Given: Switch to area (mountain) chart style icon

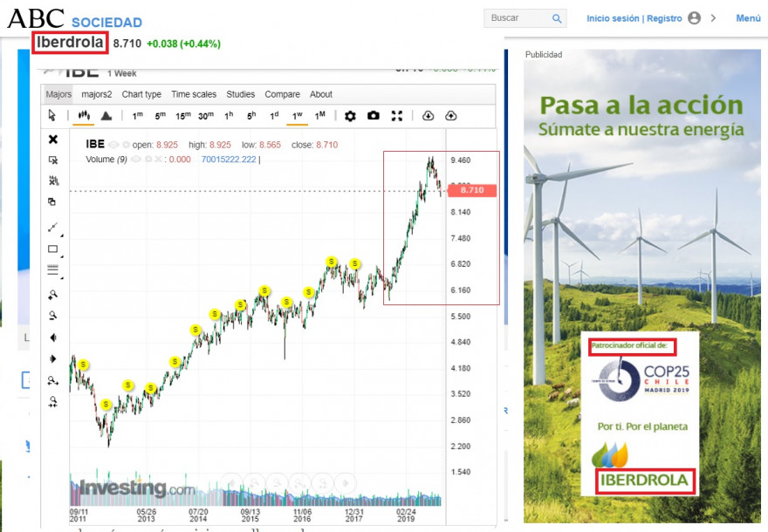Looking at the screenshot, I should tap(106, 116).
